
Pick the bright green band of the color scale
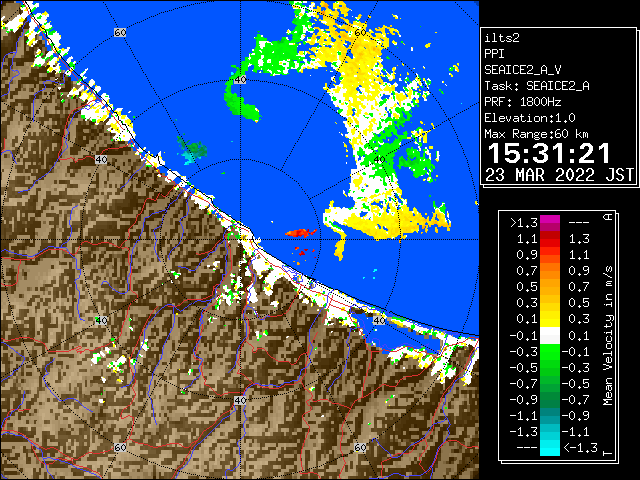pyautogui.click(x=550, y=352)
